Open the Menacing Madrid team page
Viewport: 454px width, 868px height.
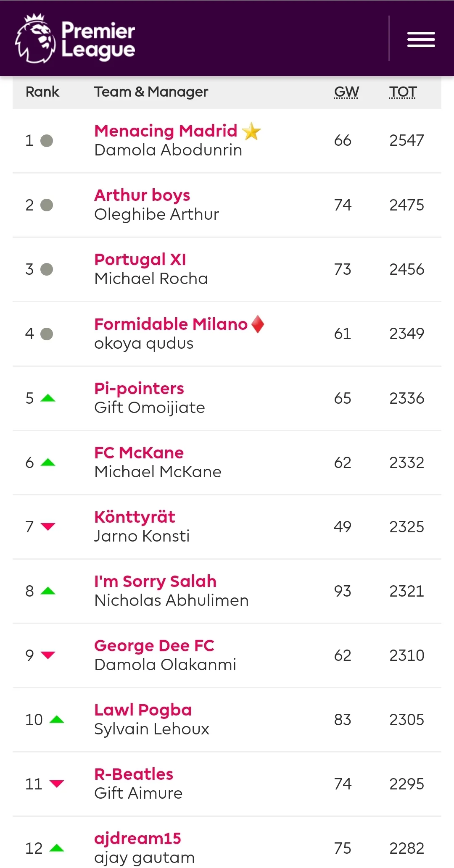pyautogui.click(x=165, y=131)
